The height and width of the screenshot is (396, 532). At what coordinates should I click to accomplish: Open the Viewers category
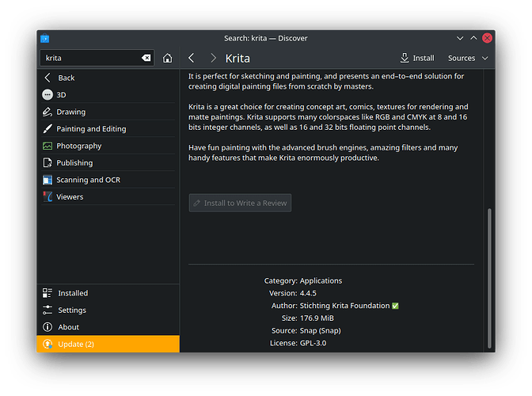tap(108, 197)
